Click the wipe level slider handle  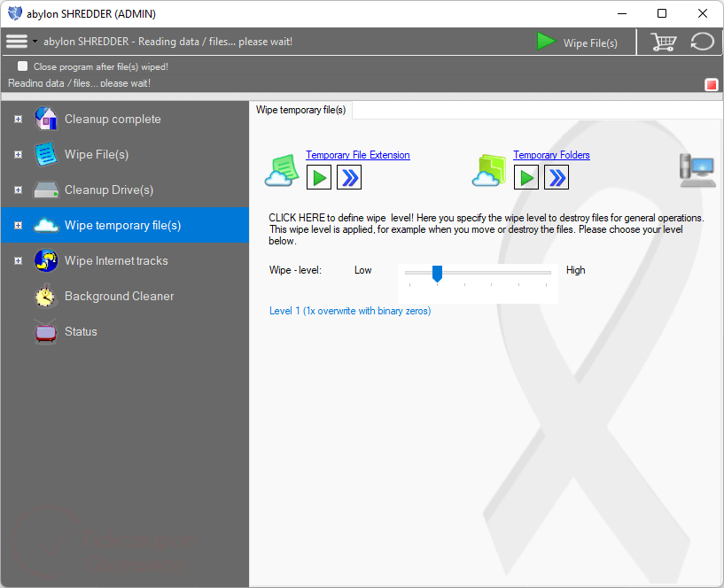click(x=437, y=274)
